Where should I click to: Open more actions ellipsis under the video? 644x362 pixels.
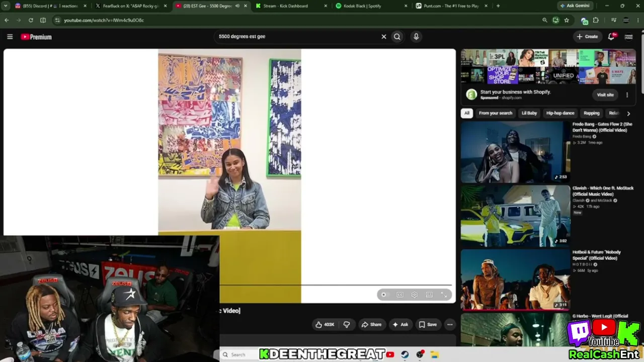[x=450, y=324]
